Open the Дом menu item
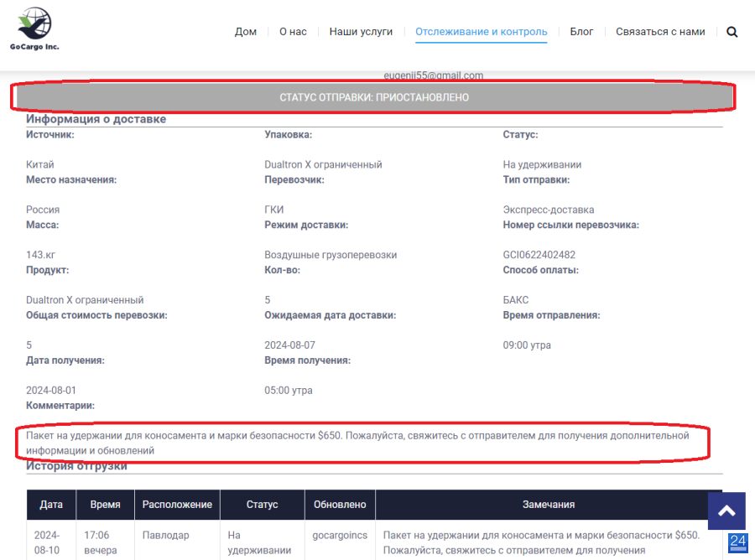Image resolution: width=755 pixels, height=560 pixels. pyautogui.click(x=246, y=32)
